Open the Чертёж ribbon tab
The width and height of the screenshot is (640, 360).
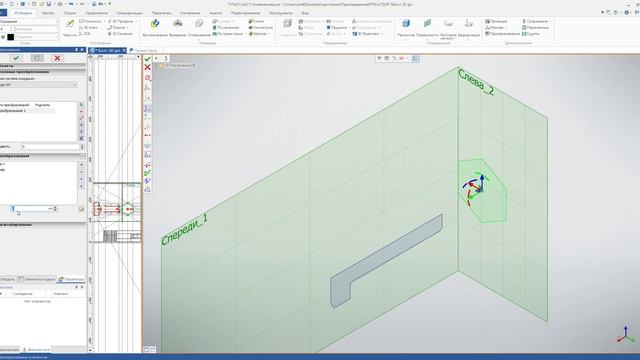(x=47, y=13)
